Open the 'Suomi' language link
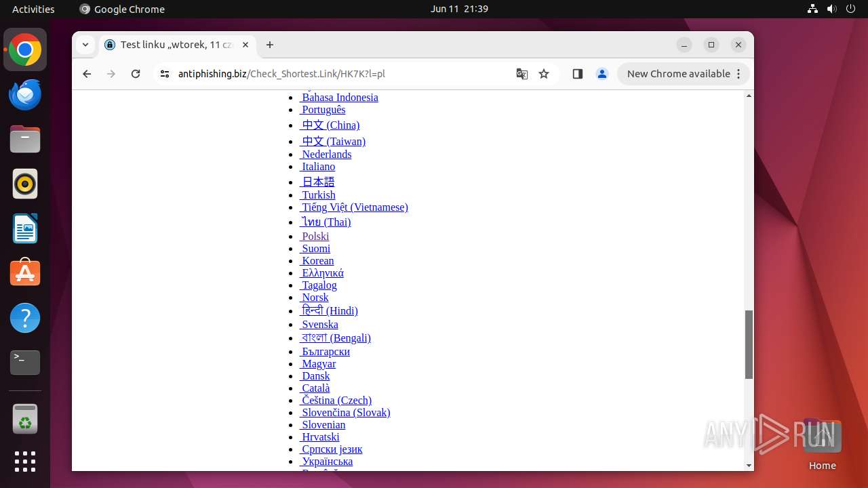 [x=315, y=249]
